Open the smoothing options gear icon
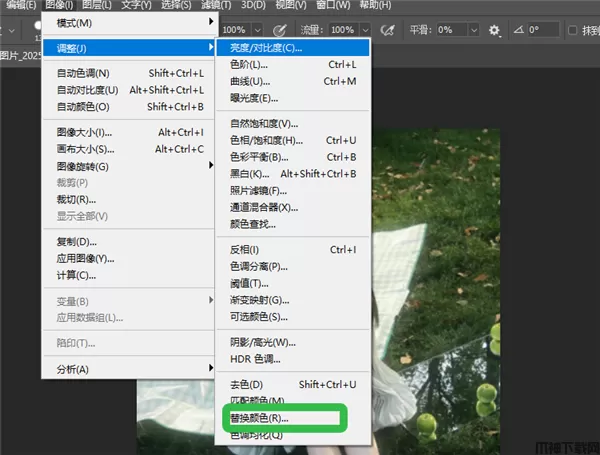Viewport: 600px width, 455px height. [x=494, y=30]
